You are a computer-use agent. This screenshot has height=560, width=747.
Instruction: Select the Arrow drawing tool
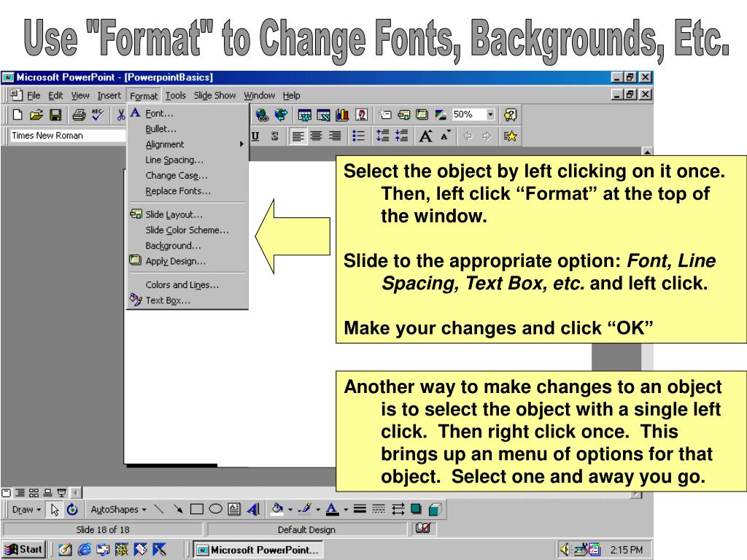click(178, 510)
